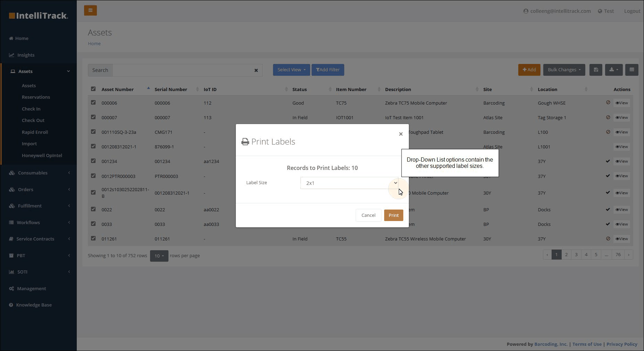644x351 pixels.
Task: Open Management in the sidebar
Action: pos(28,288)
